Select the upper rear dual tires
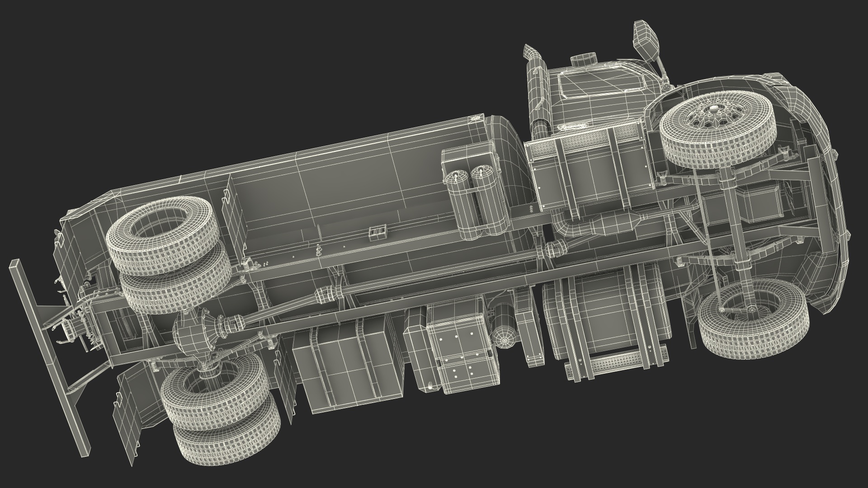The height and width of the screenshot is (488, 868). 168,258
